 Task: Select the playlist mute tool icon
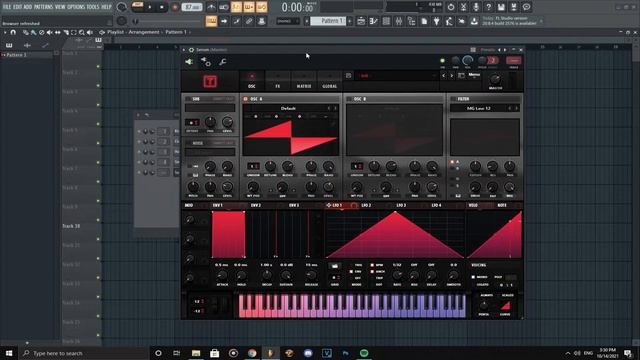coord(49,32)
